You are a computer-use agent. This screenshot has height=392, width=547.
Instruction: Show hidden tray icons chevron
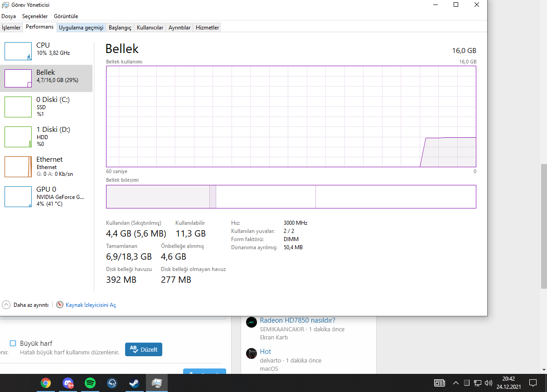click(x=456, y=383)
